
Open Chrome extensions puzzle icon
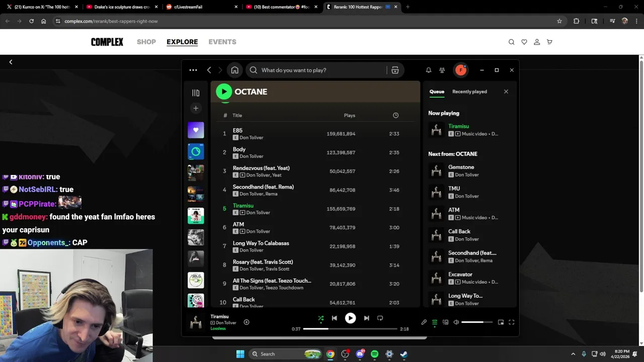[577, 21]
